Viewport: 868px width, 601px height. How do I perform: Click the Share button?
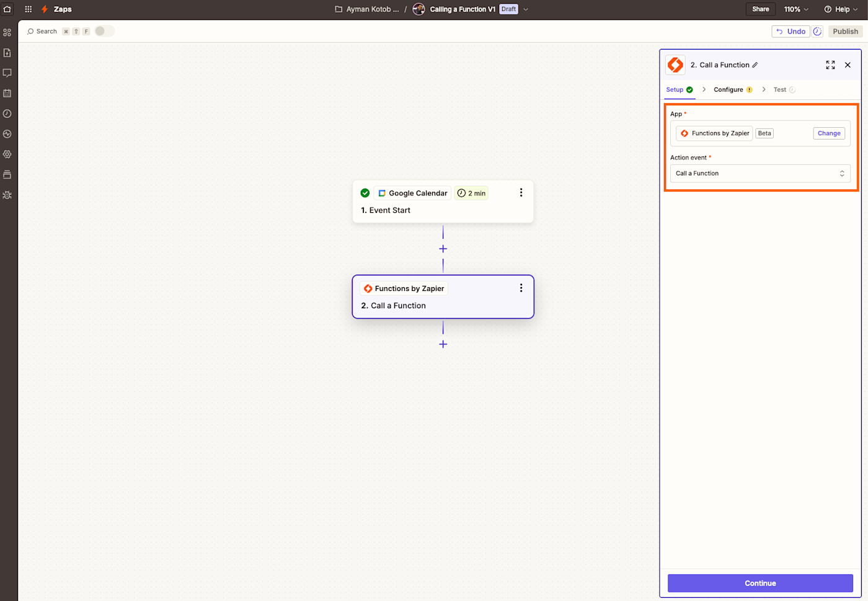pyautogui.click(x=761, y=9)
